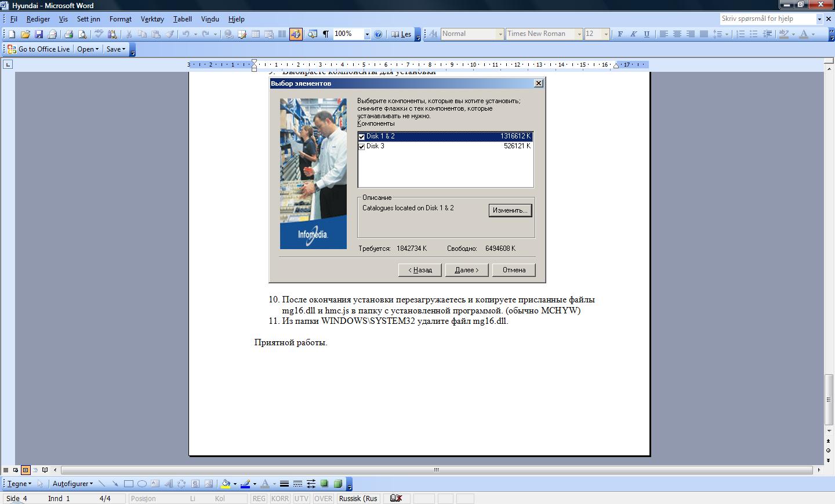The image size is (835, 504).
Task: Open the Times New Roman font dropdown
Action: point(579,34)
